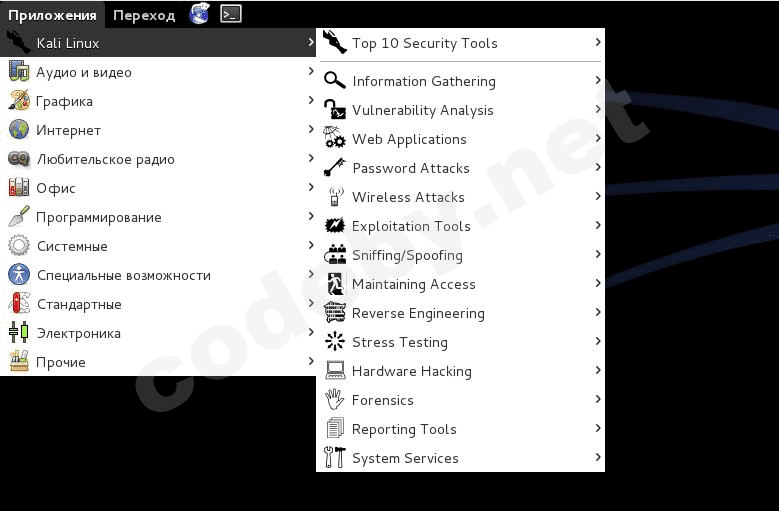
Task: Open the Переход menu in top panel
Action: 144,15
